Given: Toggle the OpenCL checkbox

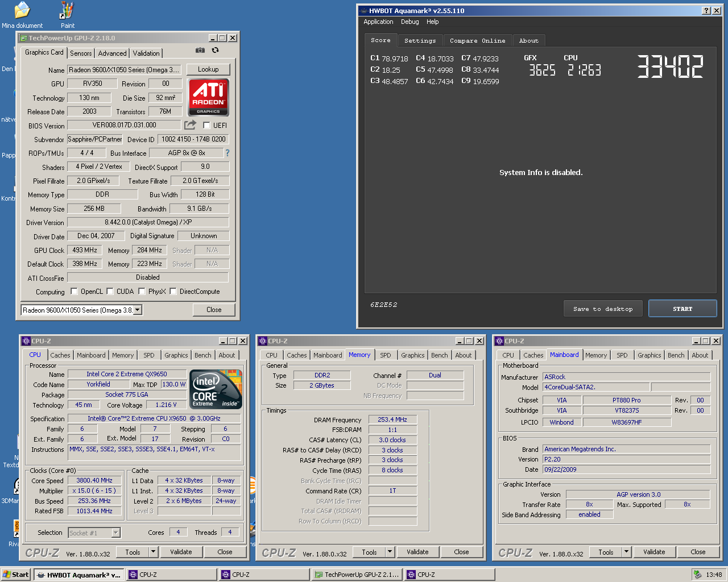Looking at the screenshot, I should [74, 292].
